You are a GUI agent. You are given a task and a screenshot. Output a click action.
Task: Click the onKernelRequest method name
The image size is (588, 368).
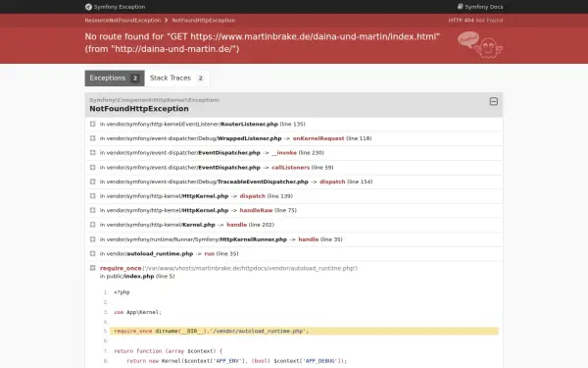318,138
